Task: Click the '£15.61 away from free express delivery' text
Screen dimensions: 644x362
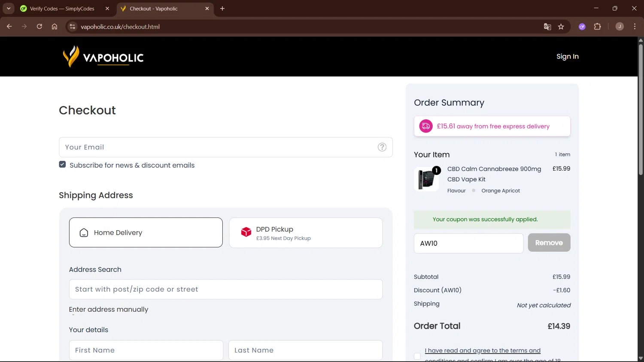Action: click(493, 126)
